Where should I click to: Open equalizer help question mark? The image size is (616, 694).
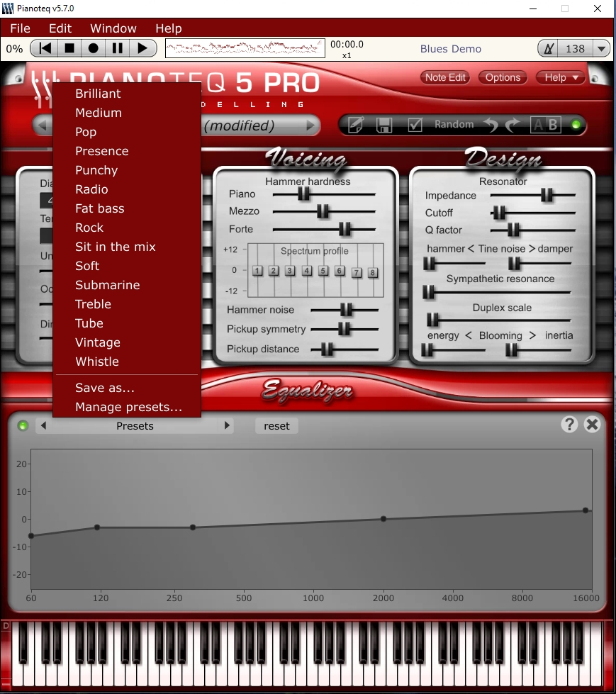pos(569,425)
